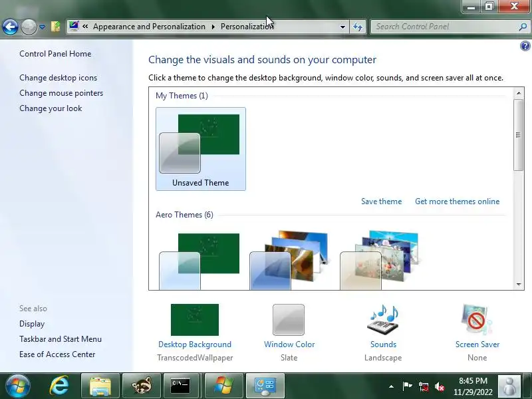The height and width of the screenshot is (399, 532).
Task: Click the Screen Saver link text
Action: tap(477, 344)
